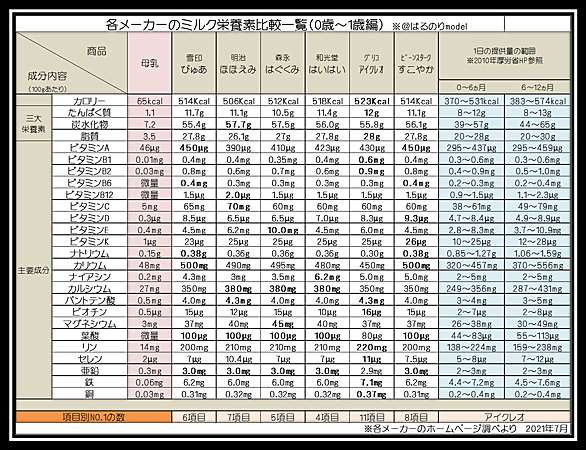586x450 pixels.
Task: Click the 65kcal cell for 母乳
Action: [x=149, y=101]
